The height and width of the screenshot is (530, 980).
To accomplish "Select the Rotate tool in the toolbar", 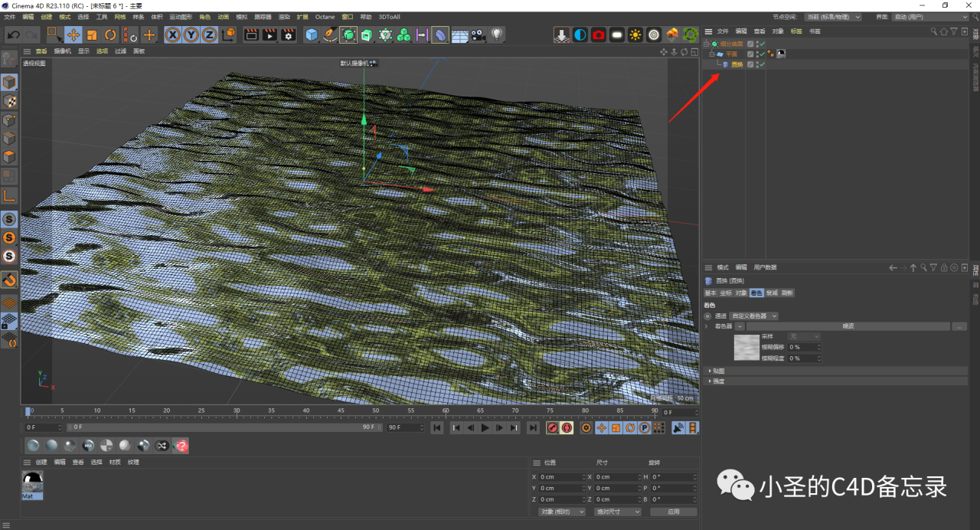I will coord(110,34).
